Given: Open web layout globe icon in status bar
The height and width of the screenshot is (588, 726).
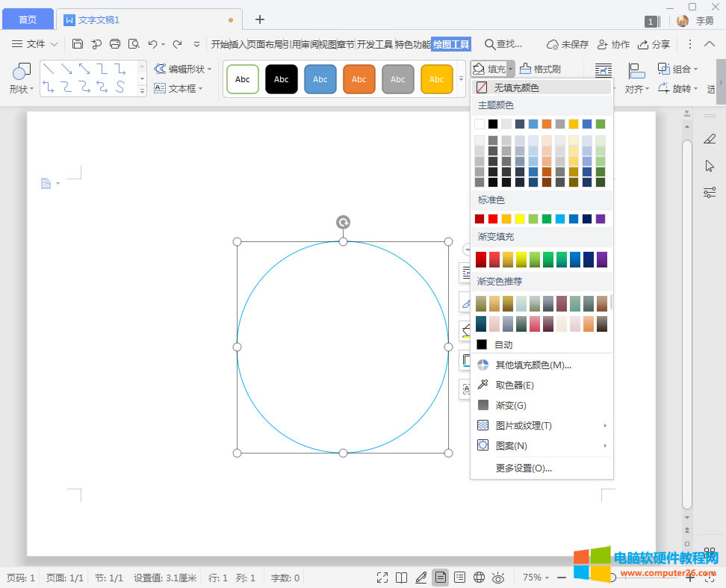Looking at the screenshot, I should [x=480, y=578].
